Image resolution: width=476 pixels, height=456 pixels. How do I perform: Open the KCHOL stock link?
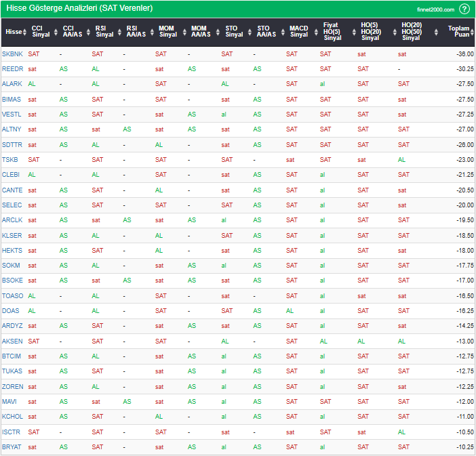12,417
